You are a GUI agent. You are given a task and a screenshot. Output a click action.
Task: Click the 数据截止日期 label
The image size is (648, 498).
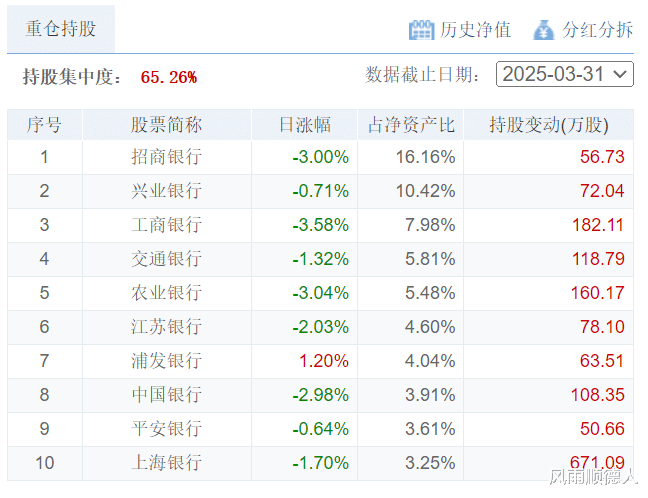(x=423, y=75)
